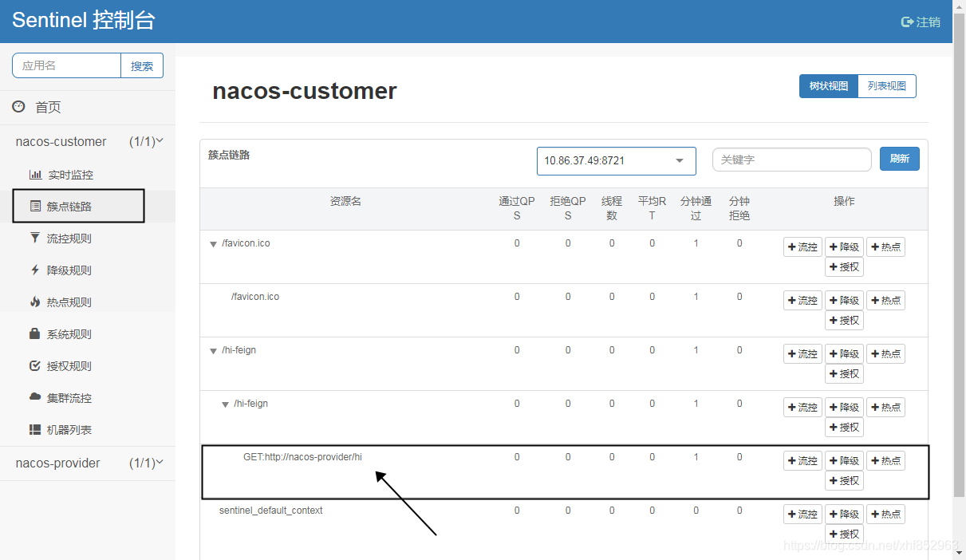Image resolution: width=966 pixels, height=560 pixels.
Task: Open 实时监控 chart menu item
Action: 61,175
